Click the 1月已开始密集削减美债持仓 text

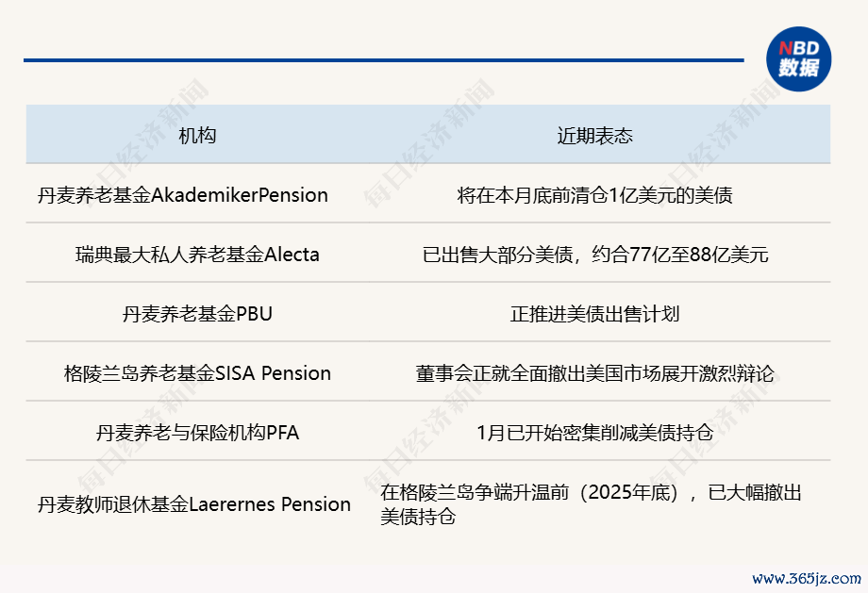(x=594, y=433)
